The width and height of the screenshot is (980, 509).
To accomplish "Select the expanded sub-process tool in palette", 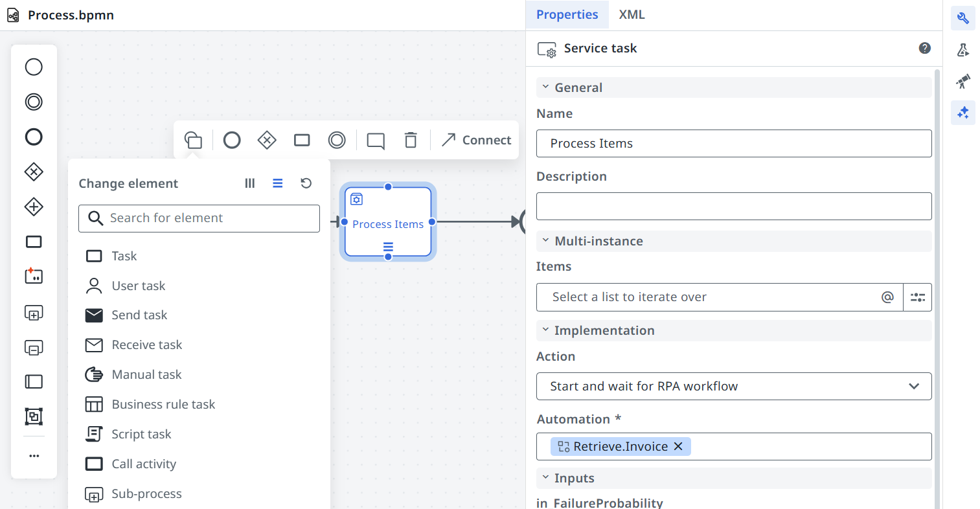I will (34, 348).
